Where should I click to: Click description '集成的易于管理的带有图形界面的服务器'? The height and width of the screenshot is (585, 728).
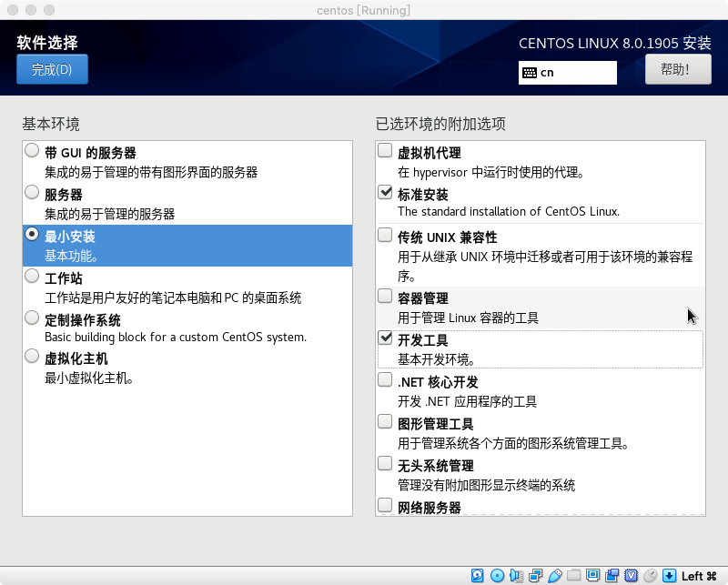(x=151, y=173)
